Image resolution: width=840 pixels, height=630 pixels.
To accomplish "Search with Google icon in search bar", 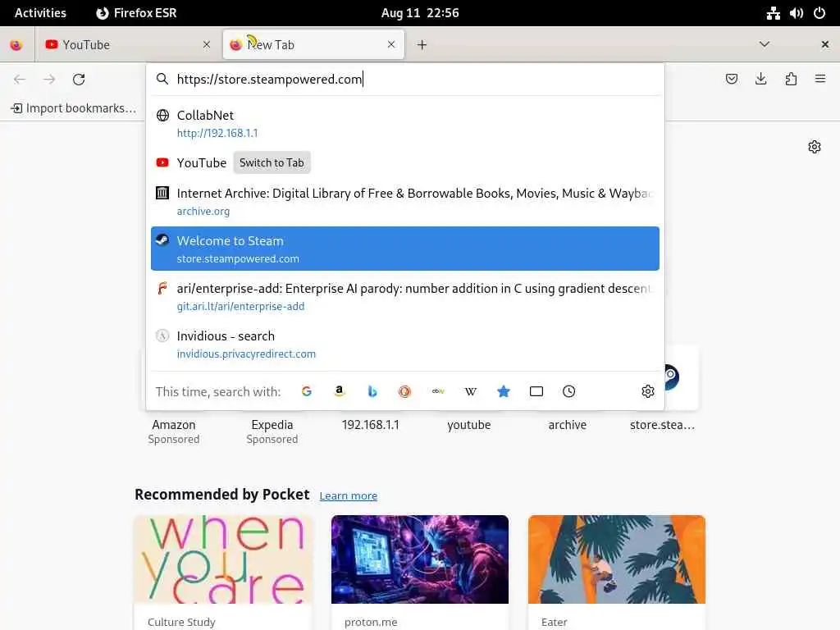I will coord(307,391).
